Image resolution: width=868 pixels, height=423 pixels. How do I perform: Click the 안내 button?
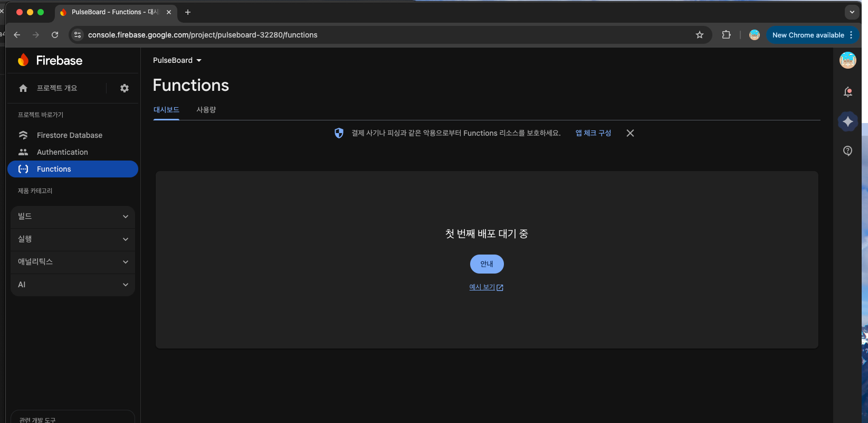(487, 264)
